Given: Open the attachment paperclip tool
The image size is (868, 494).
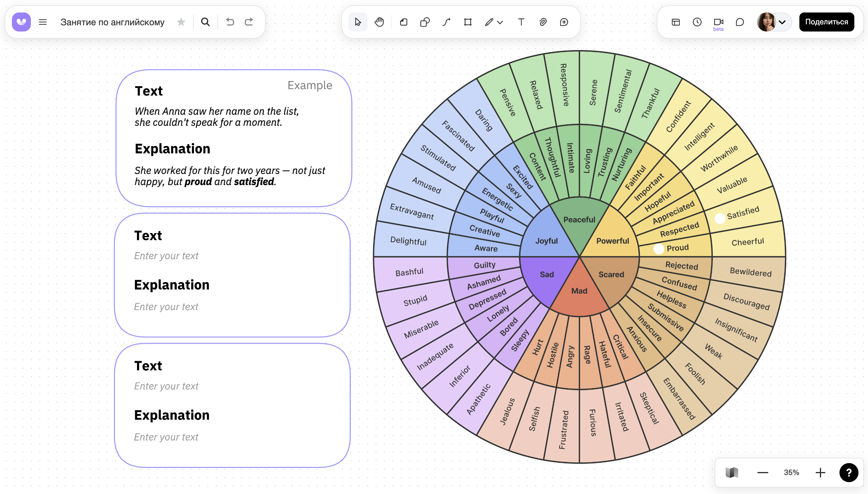Looking at the screenshot, I should click(543, 22).
